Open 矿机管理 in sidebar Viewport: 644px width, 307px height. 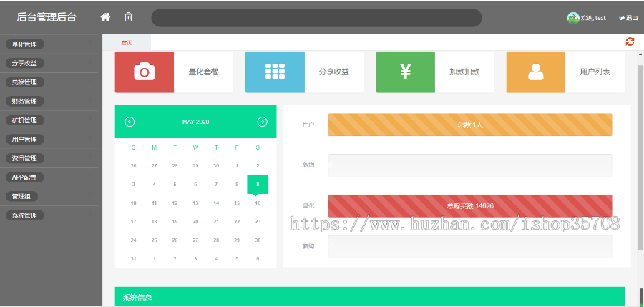[x=24, y=120]
